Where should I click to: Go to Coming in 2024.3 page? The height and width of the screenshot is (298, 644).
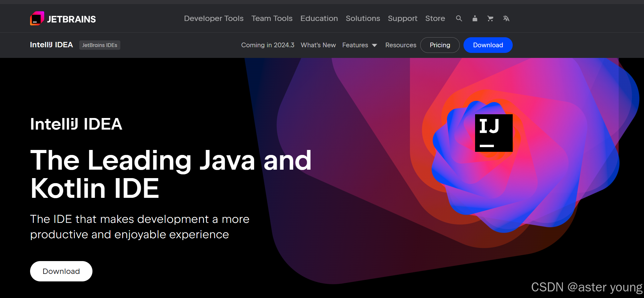268,45
